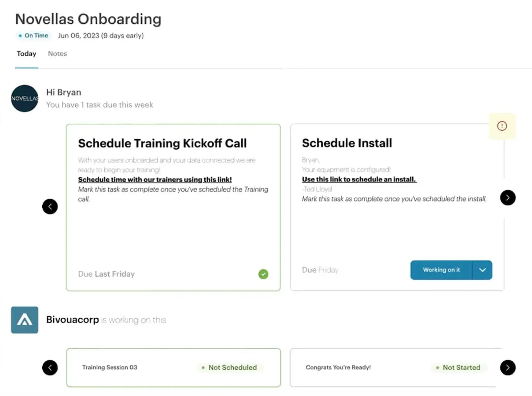
Task: Click the Novellas company logo icon
Action: pos(24,98)
